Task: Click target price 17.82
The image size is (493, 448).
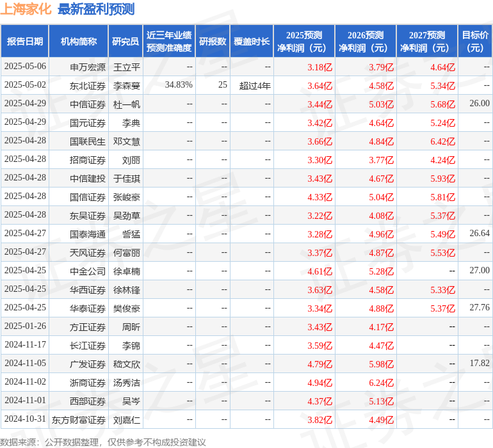Action: coord(480,363)
